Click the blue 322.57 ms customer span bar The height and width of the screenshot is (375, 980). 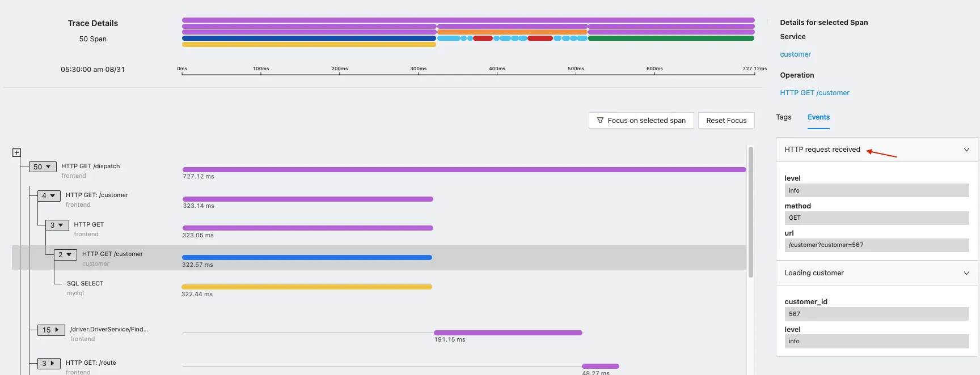[x=307, y=257]
